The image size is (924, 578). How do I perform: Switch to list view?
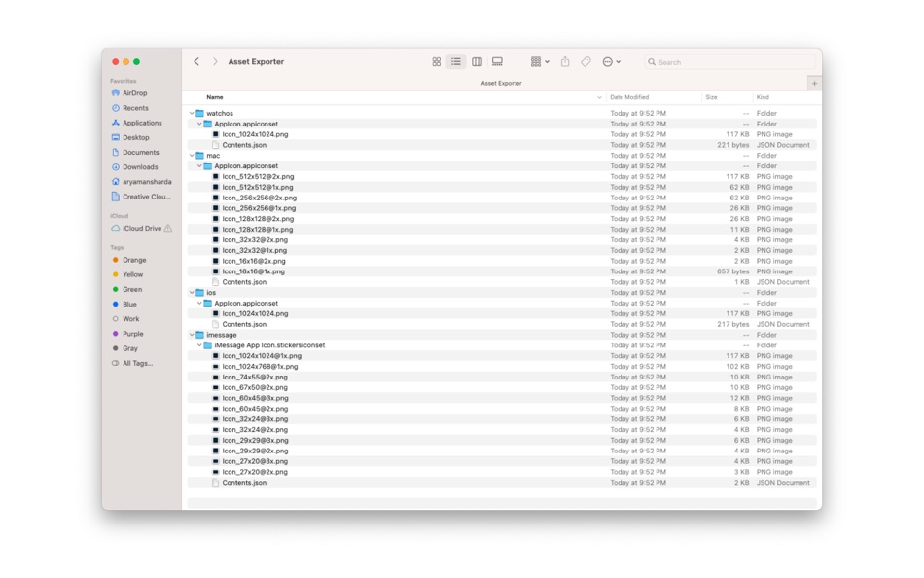(x=456, y=62)
